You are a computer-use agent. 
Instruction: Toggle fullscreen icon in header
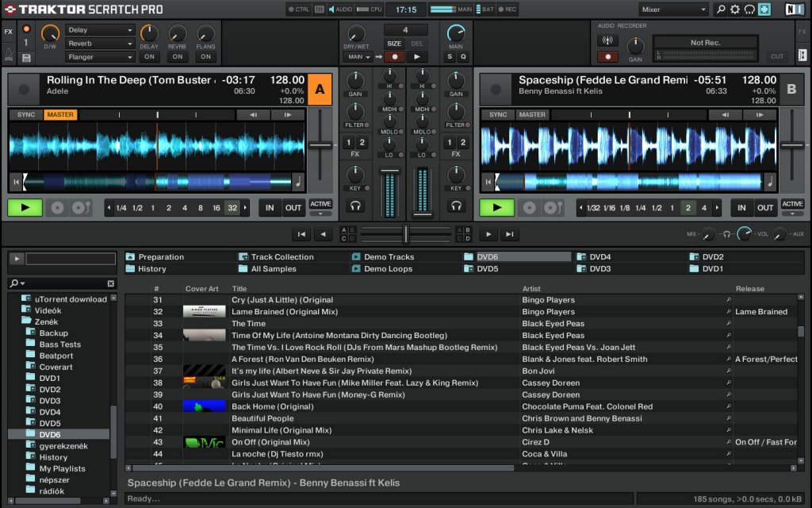(764, 10)
